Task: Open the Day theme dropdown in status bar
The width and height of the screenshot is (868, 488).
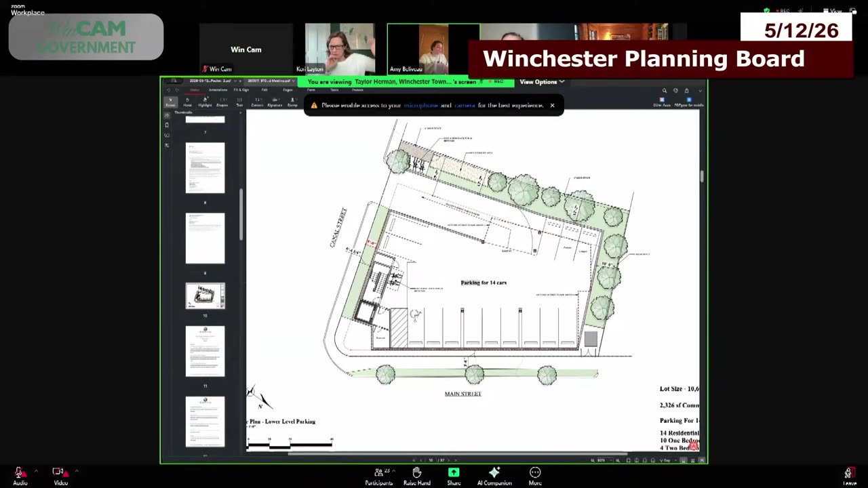Action: 667,460
